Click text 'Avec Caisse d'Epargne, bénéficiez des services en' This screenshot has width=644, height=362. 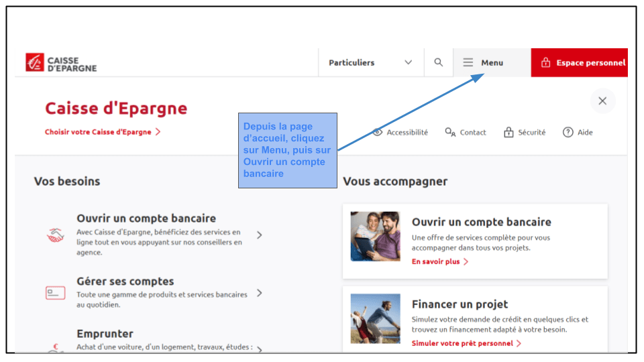[158, 233]
